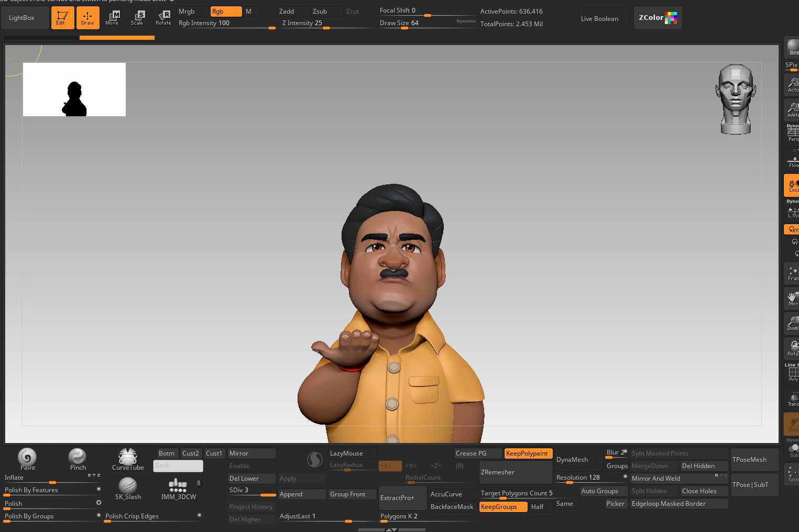Activate the Edit mode icon
The width and height of the screenshot is (799, 532).
[x=62, y=18]
